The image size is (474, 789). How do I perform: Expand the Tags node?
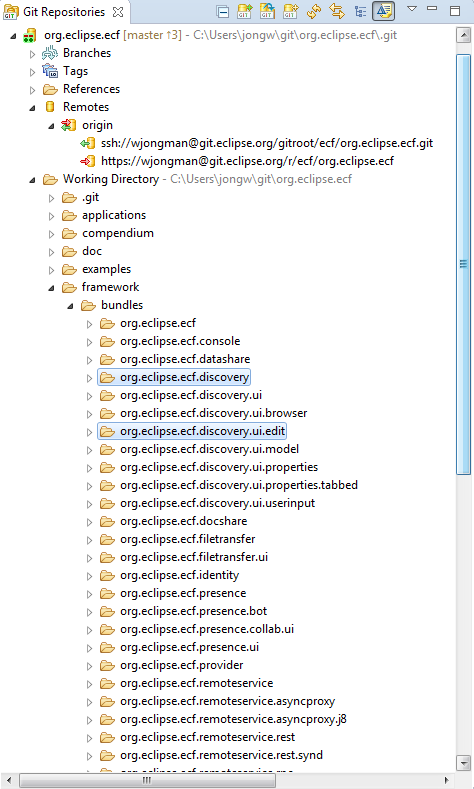click(x=32, y=72)
